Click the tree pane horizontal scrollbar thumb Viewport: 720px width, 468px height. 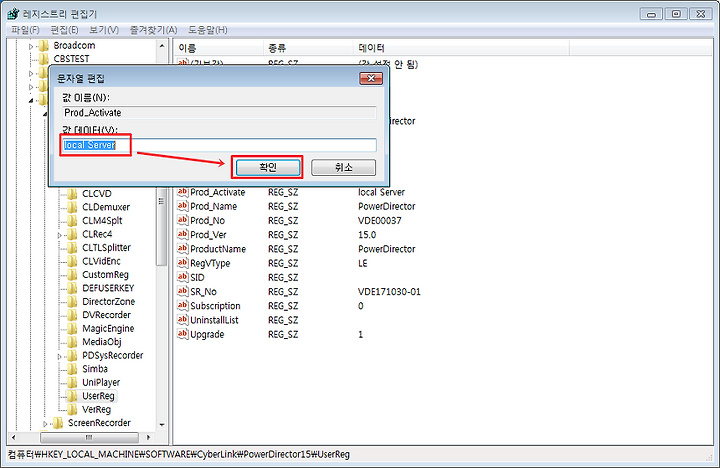tap(89, 437)
